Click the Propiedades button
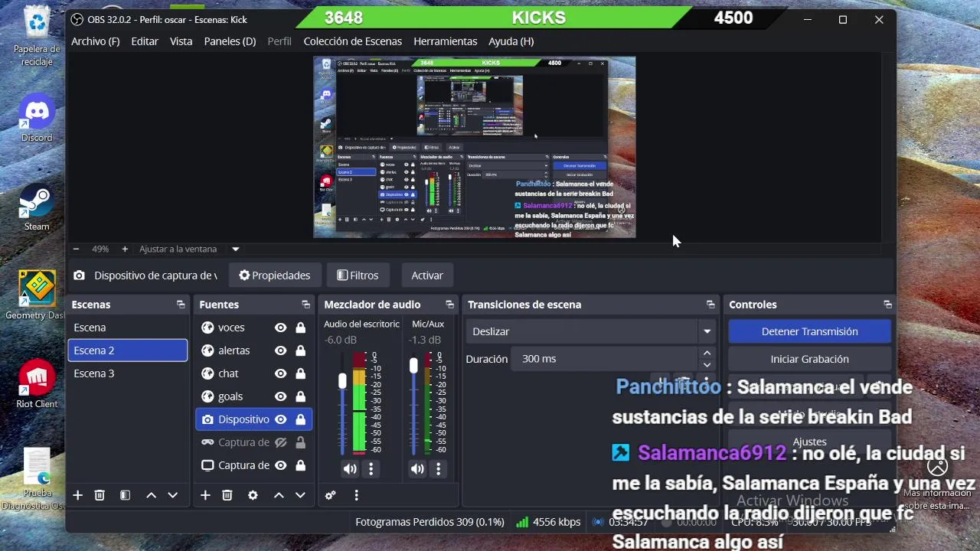Screen dimensions: 980x551 click(x=275, y=275)
